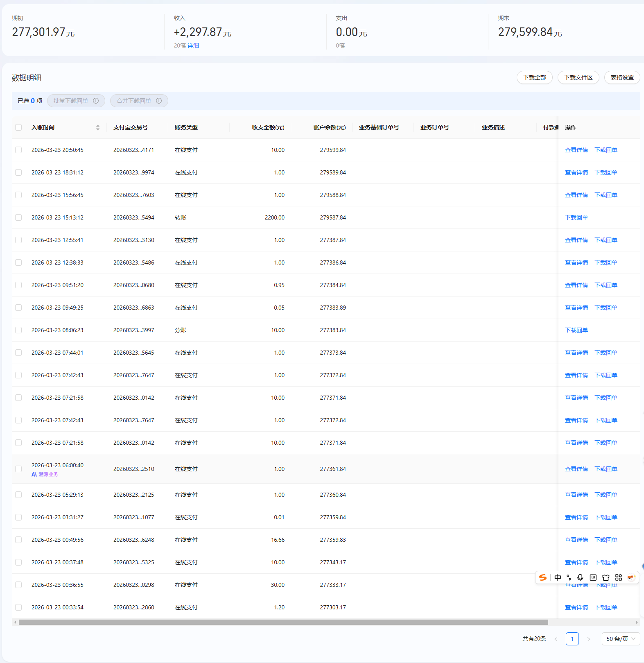Switch IME to 中 Chinese/English mode
Image resolution: width=644 pixels, height=663 pixels.
[x=558, y=577]
